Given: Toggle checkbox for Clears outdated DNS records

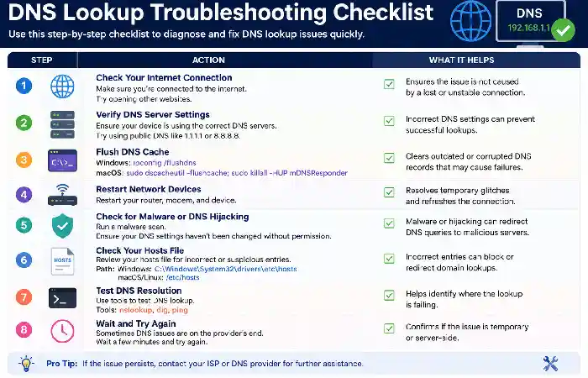Looking at the screenshot, I should tap(389, 158).
